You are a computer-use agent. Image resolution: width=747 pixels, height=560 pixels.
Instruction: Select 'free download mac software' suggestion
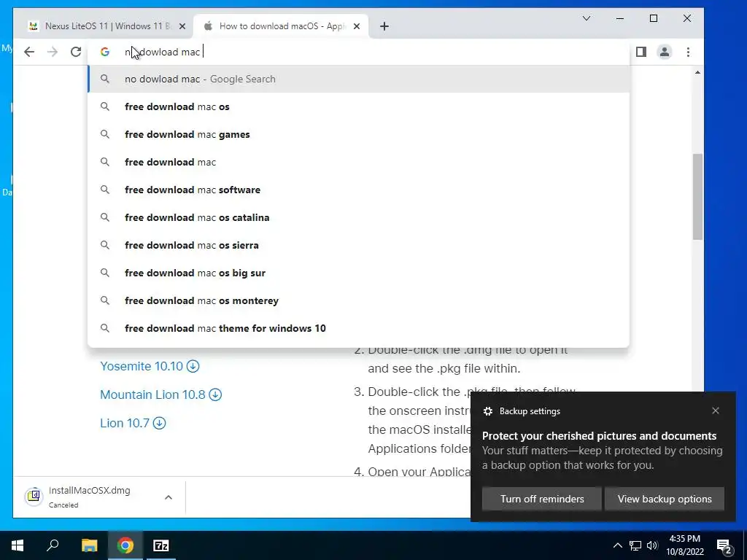pyautogui.click(x=358, y=190)
